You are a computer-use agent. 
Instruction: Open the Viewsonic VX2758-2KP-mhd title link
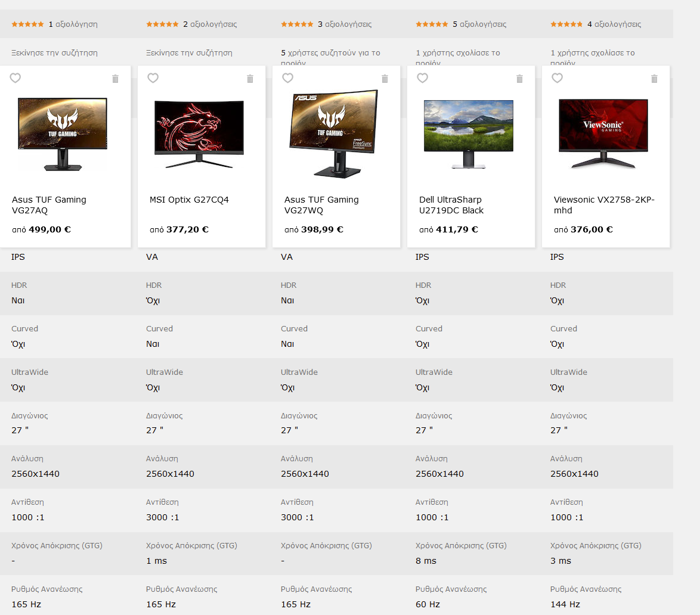point(604,205)
